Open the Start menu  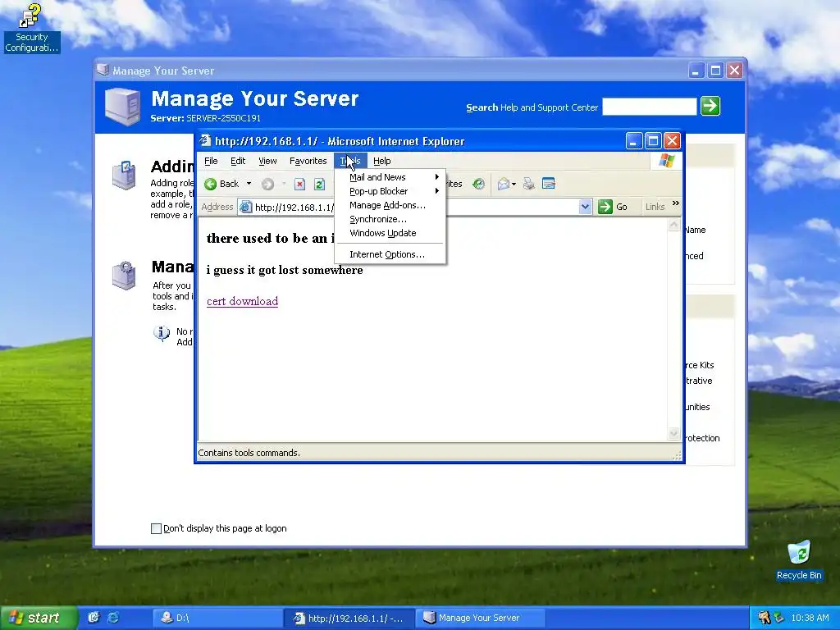tap(38, 618)
